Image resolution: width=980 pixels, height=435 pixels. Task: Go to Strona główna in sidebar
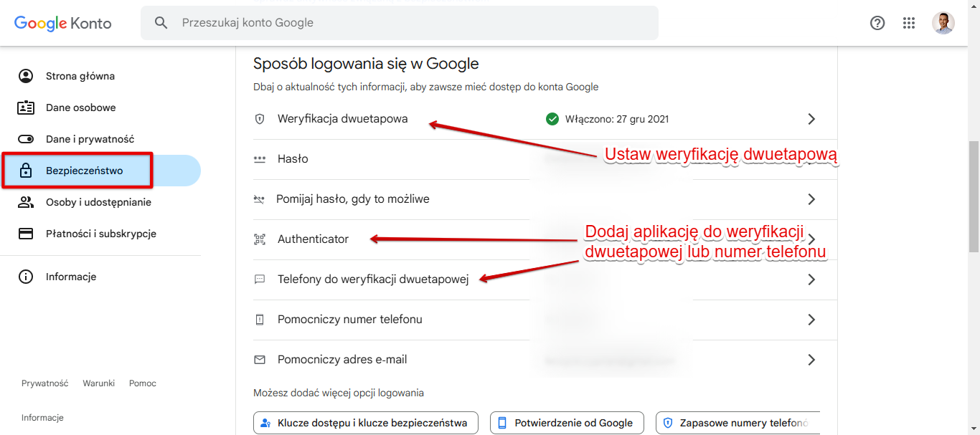pos(100,76)
